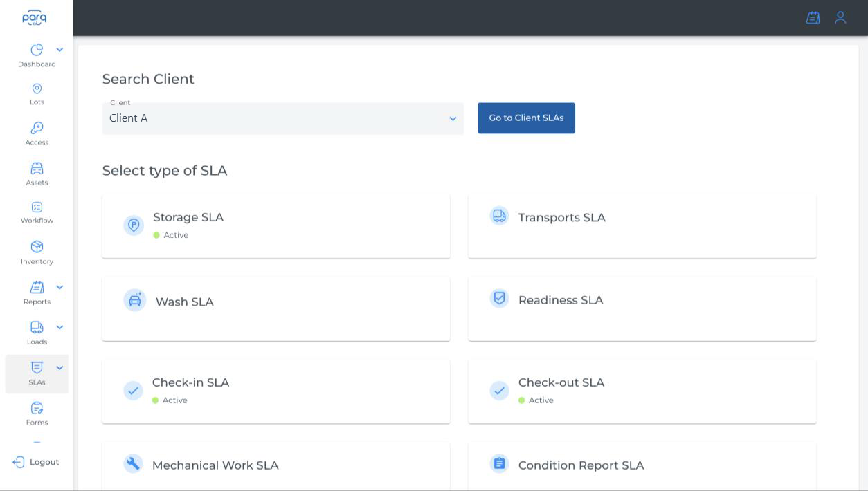This screenshot has height=491, width=868.
Task: Click the Transports SLA truck icon
Action: click(x=499, y=216)
